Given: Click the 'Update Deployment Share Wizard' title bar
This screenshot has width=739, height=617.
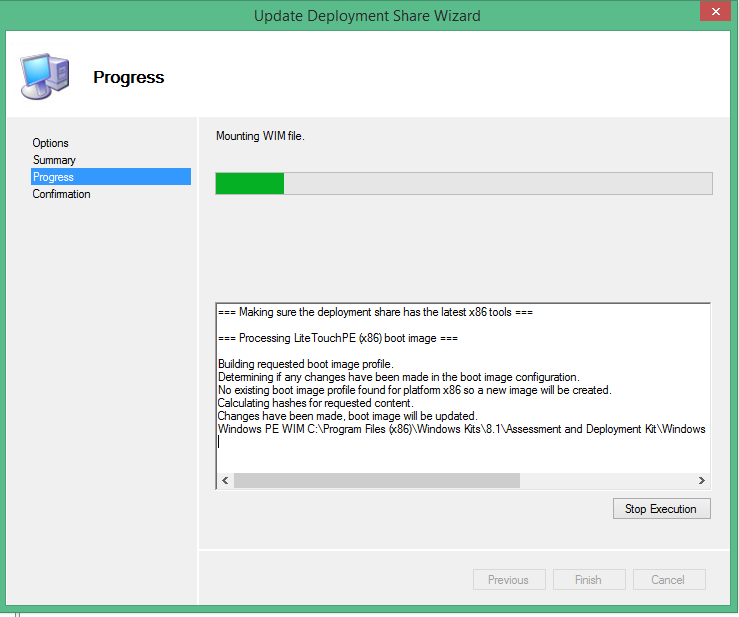Looking at the screenshot, I should [x=367, y=15].
